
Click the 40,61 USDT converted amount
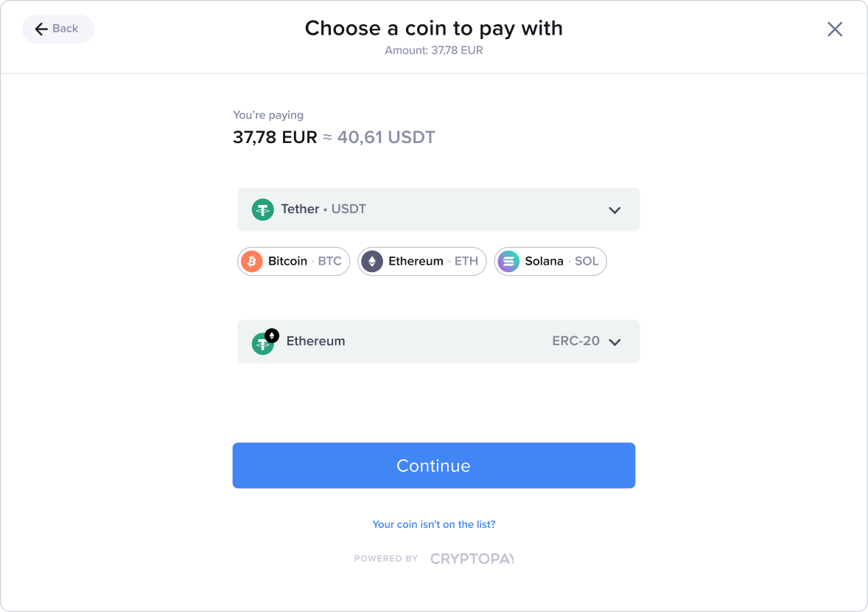point(386,137)
